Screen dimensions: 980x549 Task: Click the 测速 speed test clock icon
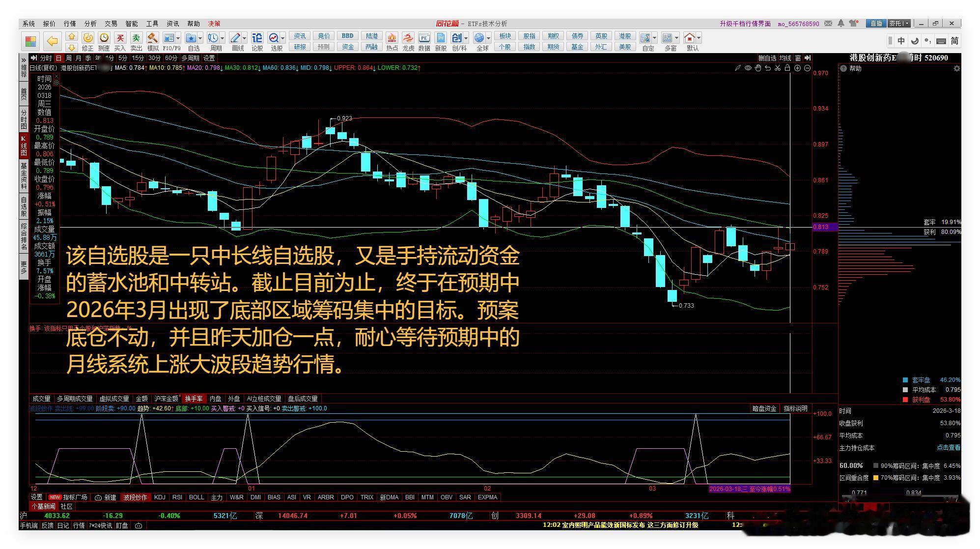pos(104,38)
